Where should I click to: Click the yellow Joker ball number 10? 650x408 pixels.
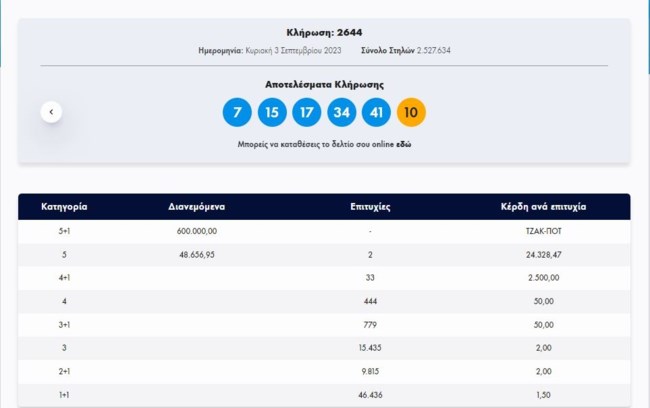pyautogui.click(x=412, y=112)
